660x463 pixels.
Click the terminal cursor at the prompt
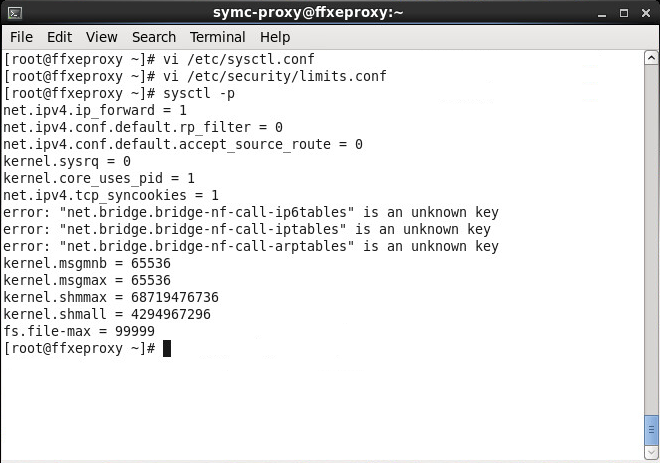167,348
